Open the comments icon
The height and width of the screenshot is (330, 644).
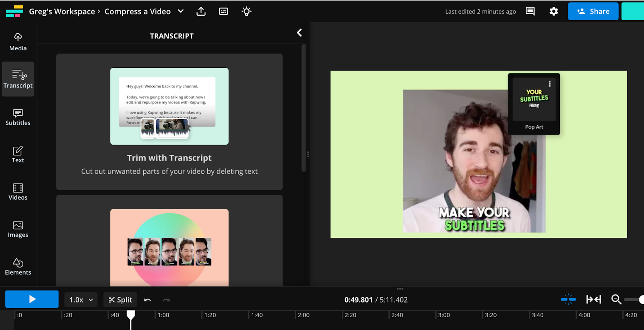[x=530, y=11]
